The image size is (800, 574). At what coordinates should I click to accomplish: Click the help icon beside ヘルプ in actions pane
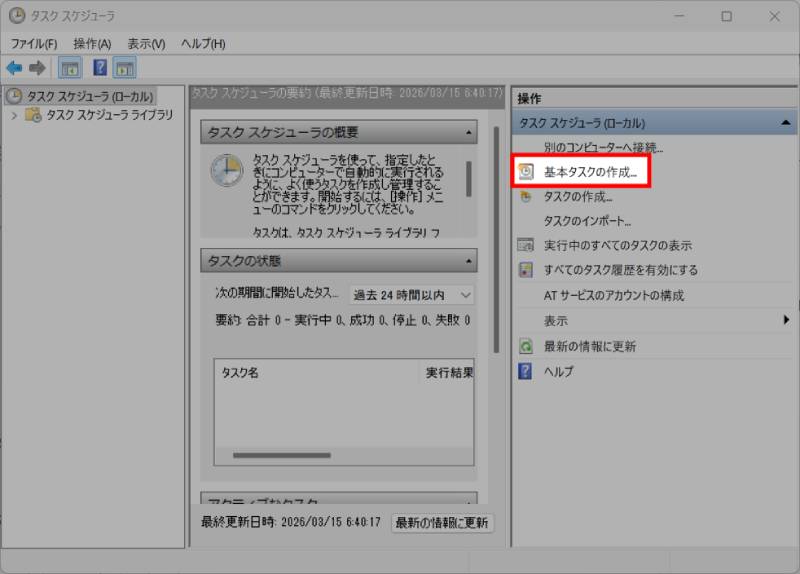coord(525,371)
